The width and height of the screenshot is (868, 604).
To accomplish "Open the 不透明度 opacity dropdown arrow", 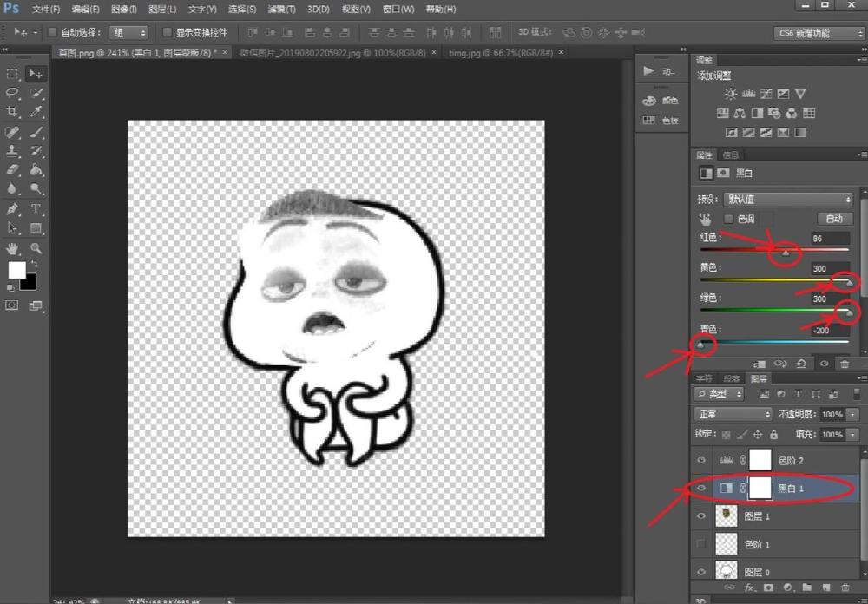I will pyautogui.click(x=853, y=414).
